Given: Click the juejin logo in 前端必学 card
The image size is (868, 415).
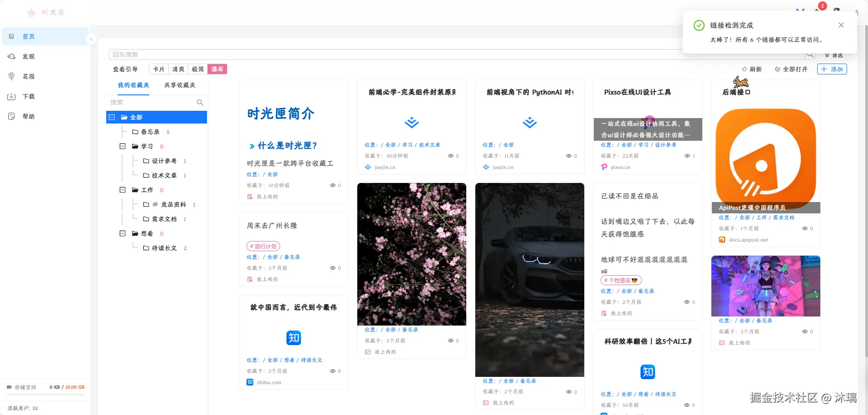Looking at the screenshot, I should (x=412, y=123).
